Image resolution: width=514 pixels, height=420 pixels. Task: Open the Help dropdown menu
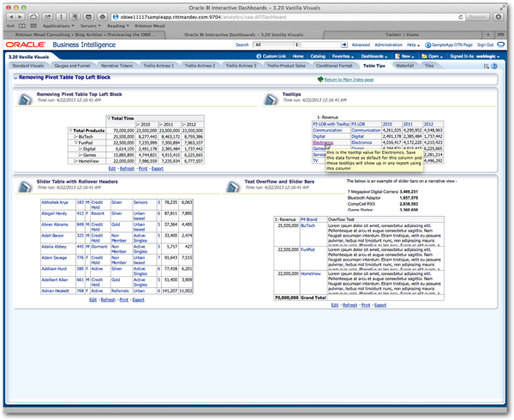(414, 45)
